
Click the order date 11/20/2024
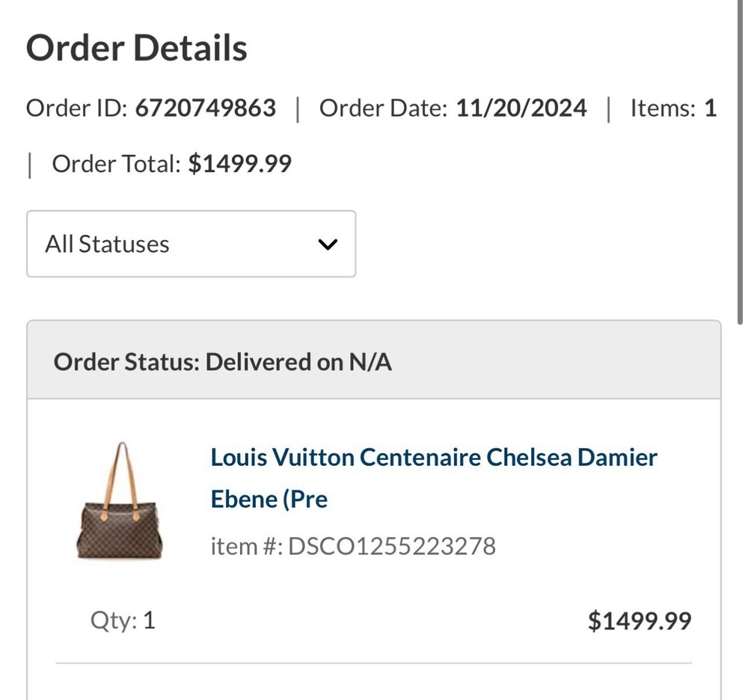tap(521, 108)
